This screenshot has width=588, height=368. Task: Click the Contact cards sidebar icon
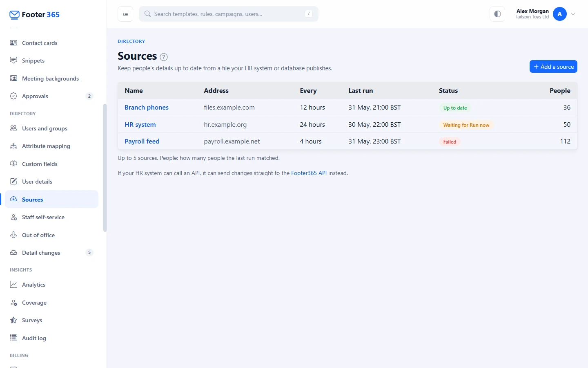coord(13,43)
